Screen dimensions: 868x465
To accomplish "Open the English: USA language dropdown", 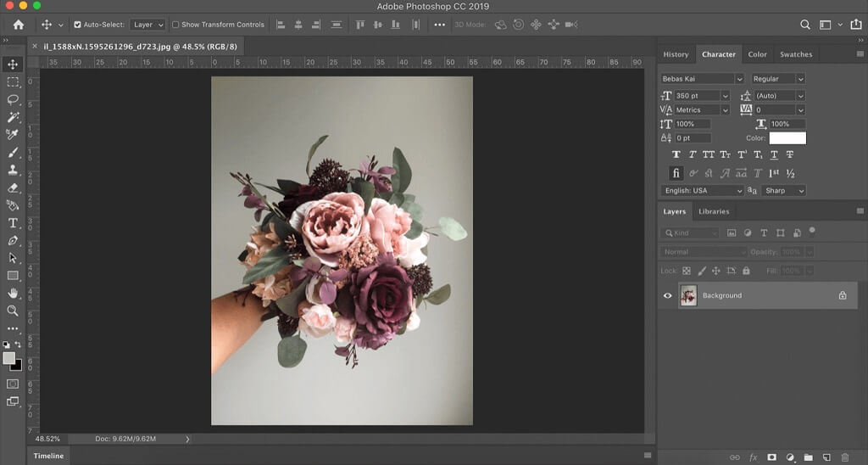I will tap(703, 191).
